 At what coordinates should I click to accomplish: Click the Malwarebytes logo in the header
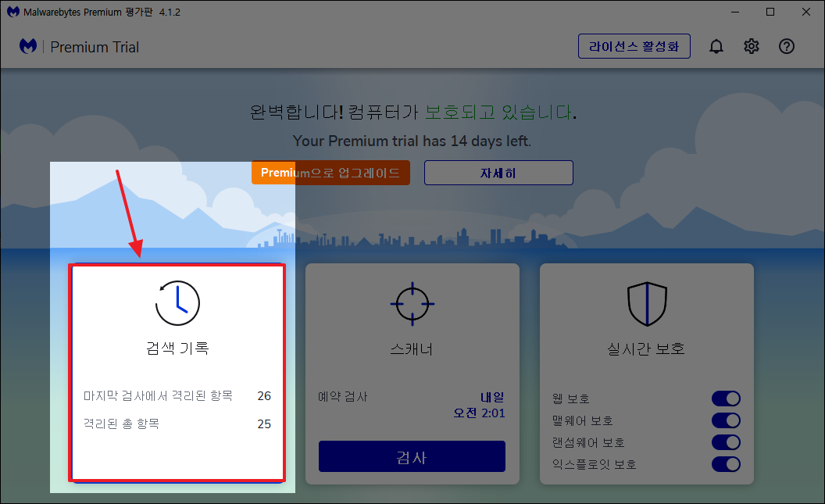click(28, 46)
